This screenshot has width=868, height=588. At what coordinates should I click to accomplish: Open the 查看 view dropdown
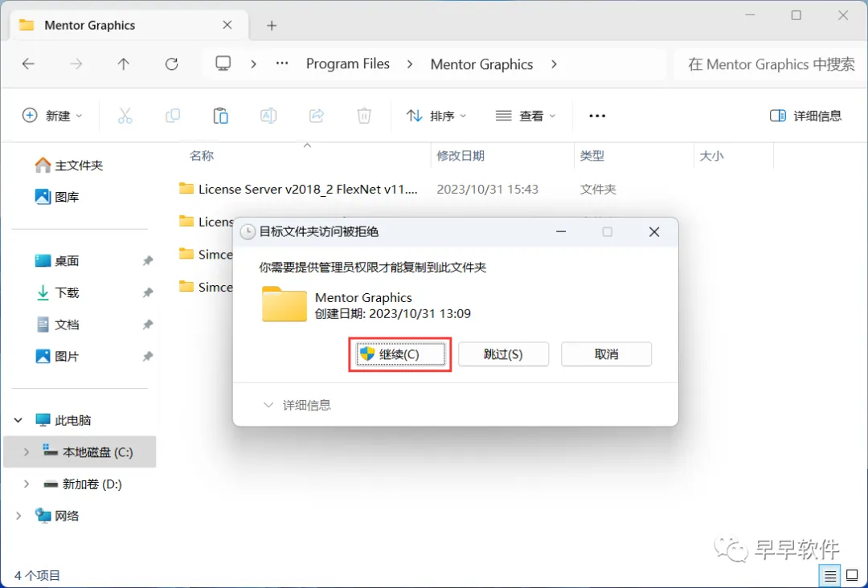click(x=526, y=116)
